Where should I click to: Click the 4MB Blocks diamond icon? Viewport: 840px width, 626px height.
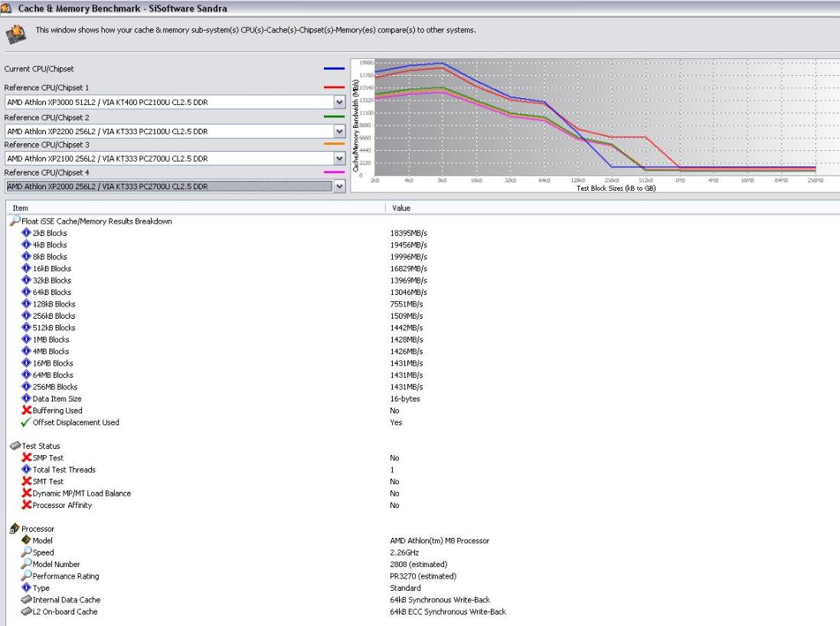click(26, 350)
